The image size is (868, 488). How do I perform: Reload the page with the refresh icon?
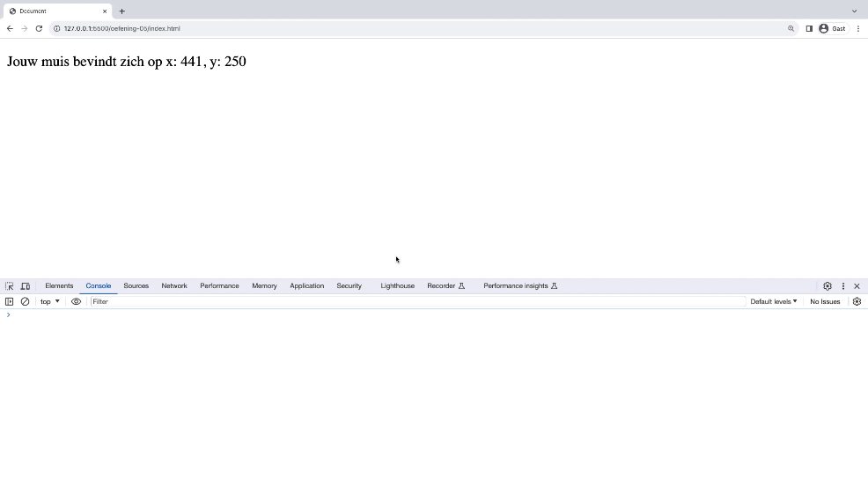pos(39,28)
